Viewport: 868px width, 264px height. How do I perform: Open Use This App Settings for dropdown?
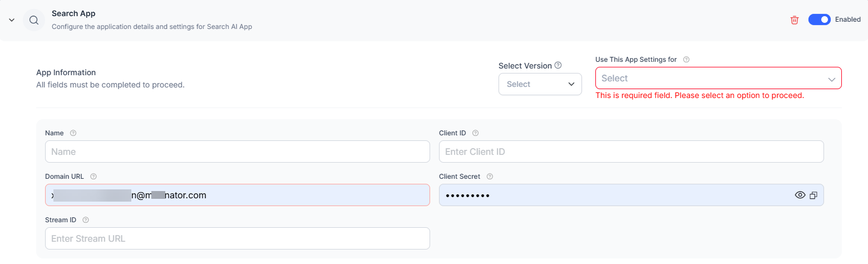tap(718, 79)
